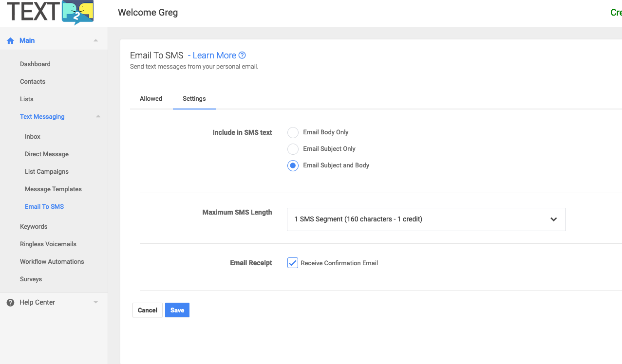
Task: Switch to the Allowed tab
Action: click(151, 99)
